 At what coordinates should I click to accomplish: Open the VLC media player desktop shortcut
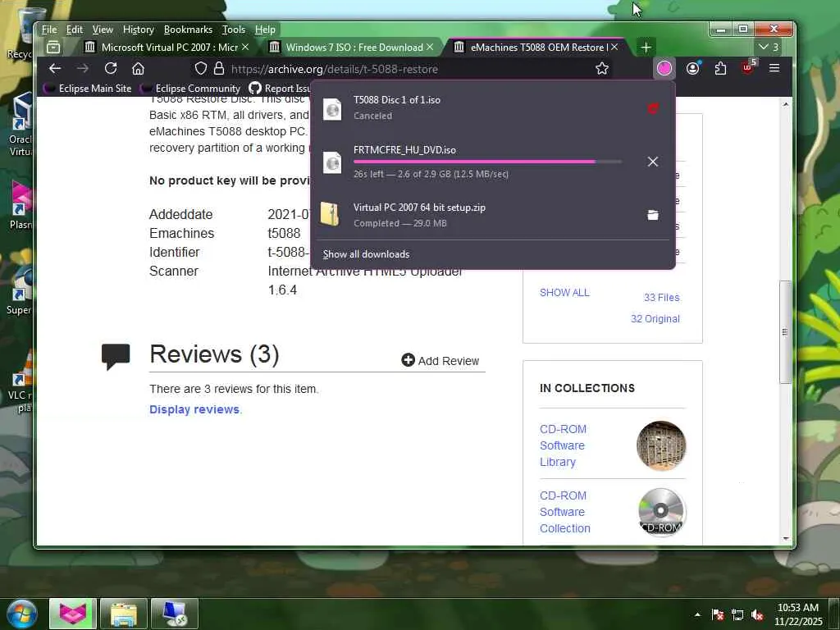pos(21,381)
